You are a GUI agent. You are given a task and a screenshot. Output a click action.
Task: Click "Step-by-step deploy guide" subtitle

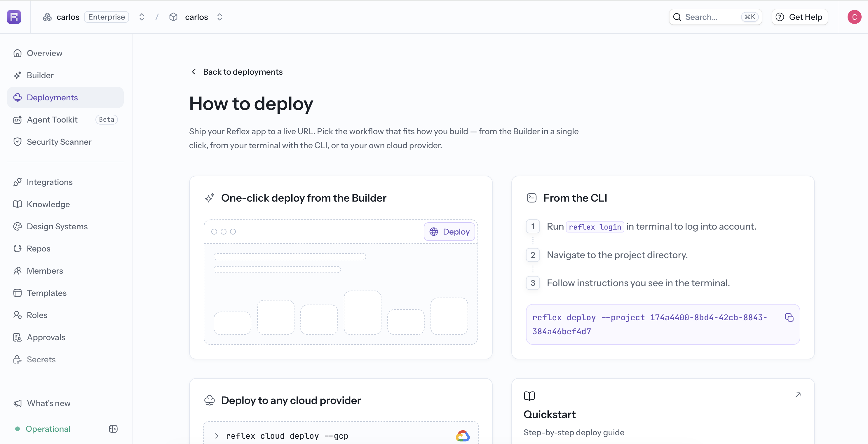(574, 433)
